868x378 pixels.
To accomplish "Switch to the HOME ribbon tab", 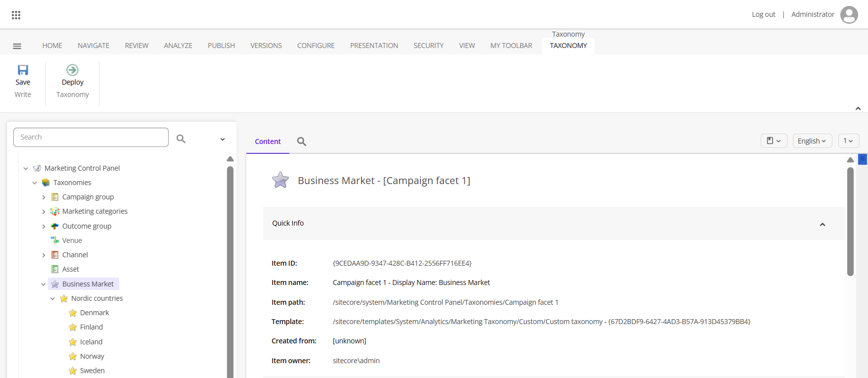I will (x=52, y=46).
